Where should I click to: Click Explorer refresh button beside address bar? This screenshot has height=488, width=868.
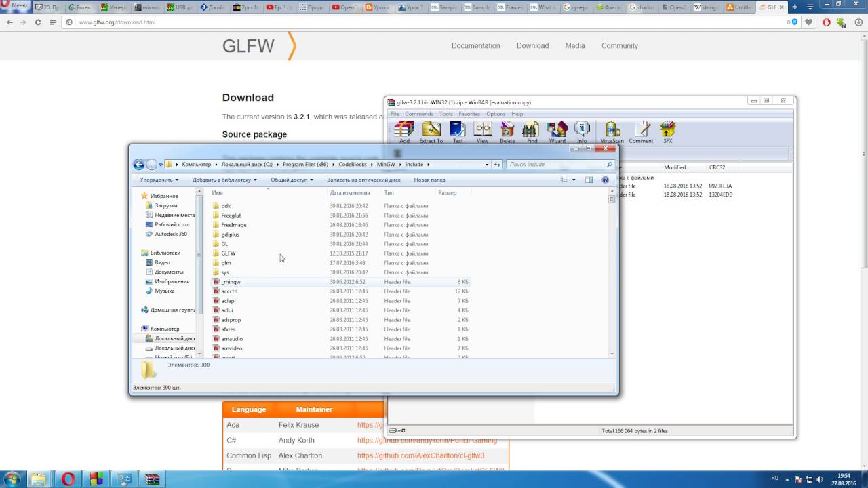[497, 165]
